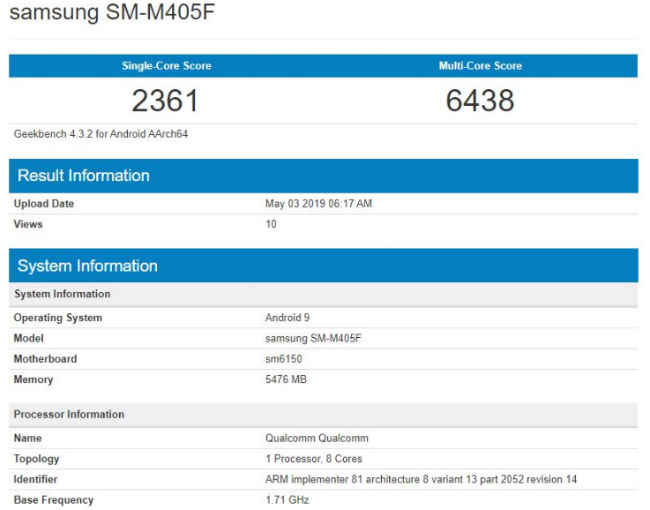Select the memory value 5476 MB
The height and width of the screenshot is (510, 650).
click(286, 379)
